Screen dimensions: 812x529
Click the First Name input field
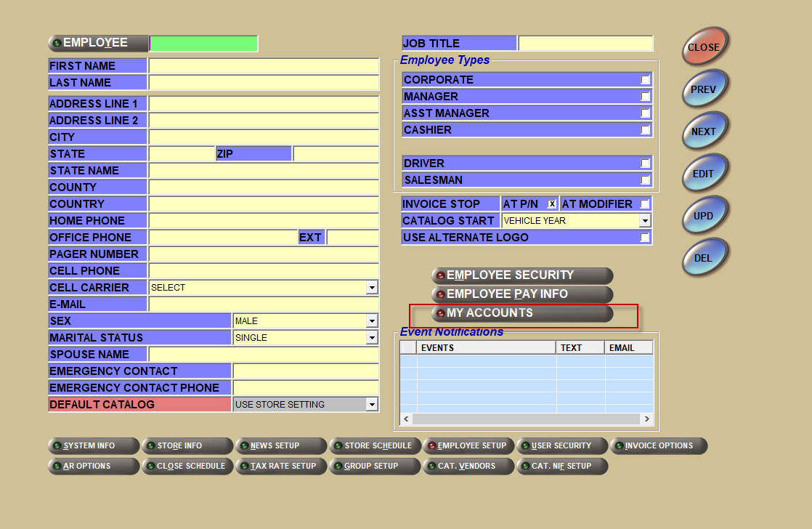pyautogui.click(x=264, y=66)
